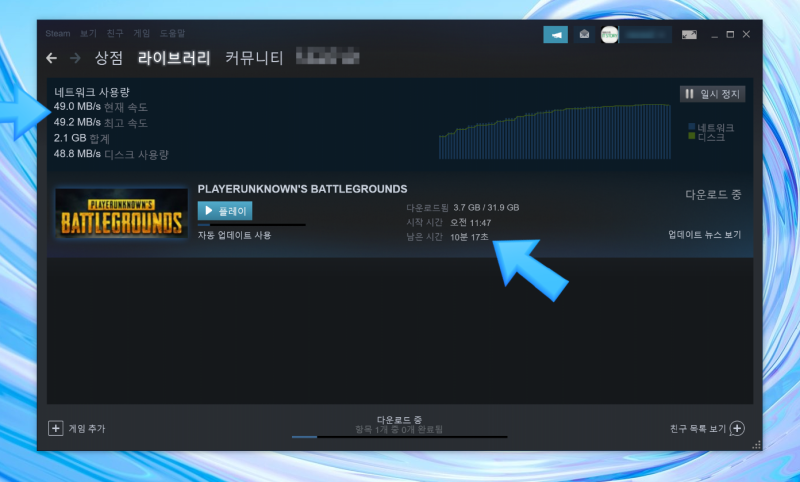This screenshot has width=800, height=482.
Task: Click the bottom overall download progress bar
Action: point(399,437)
